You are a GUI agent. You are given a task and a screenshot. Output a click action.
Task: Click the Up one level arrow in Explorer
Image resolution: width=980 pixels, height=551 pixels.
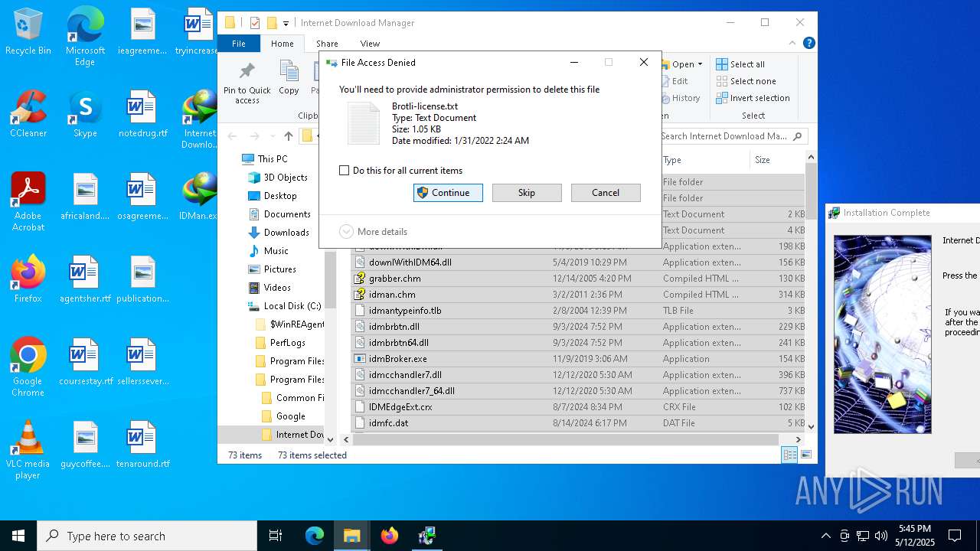(288, 136)
